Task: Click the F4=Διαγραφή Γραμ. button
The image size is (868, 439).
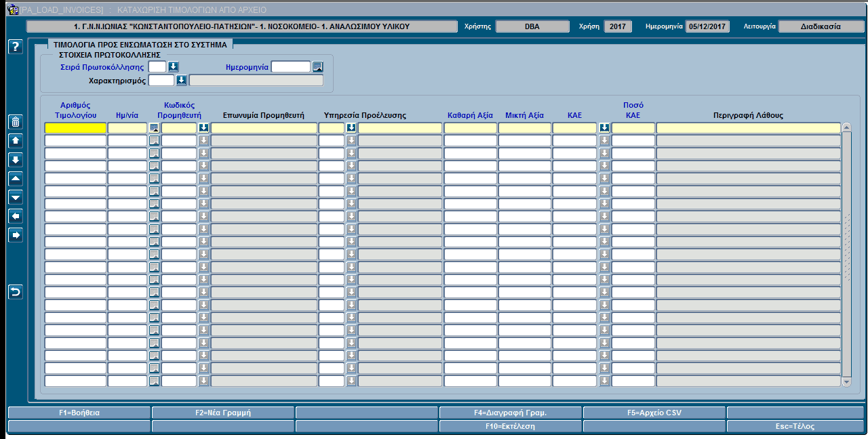Action: point(511,413)
